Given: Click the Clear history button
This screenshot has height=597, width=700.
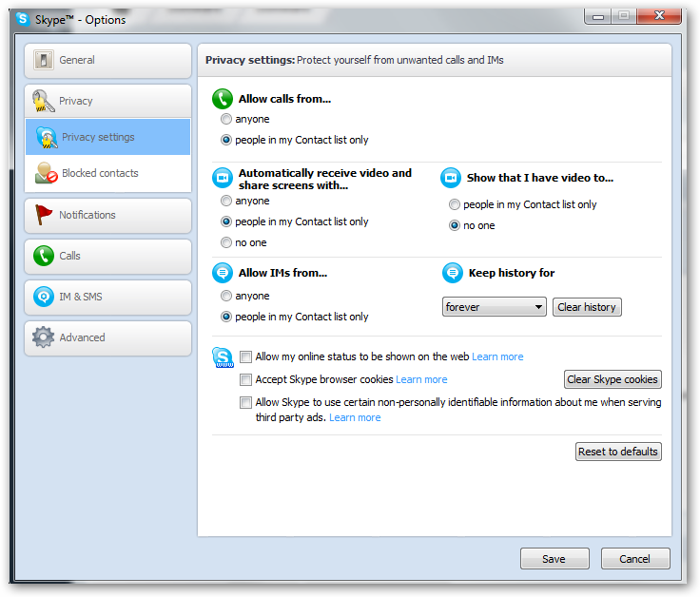Looking at the screenshot, I should pyautogui.click(x=587, y=307).
